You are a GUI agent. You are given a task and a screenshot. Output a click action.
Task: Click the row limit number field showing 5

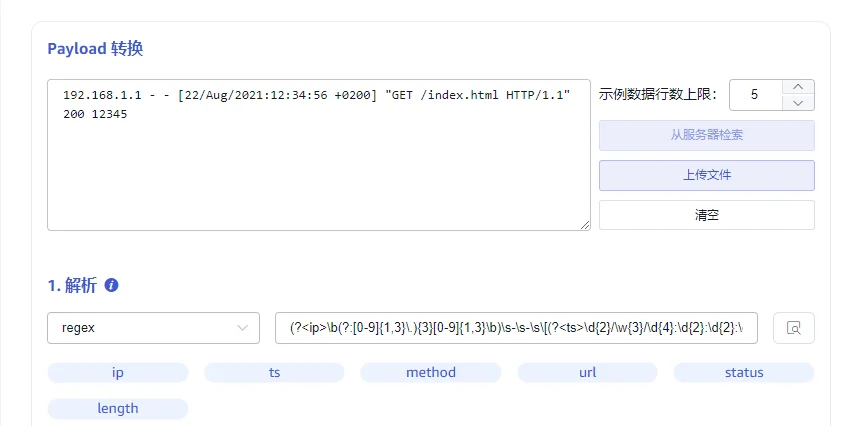(x=755, y=95)
